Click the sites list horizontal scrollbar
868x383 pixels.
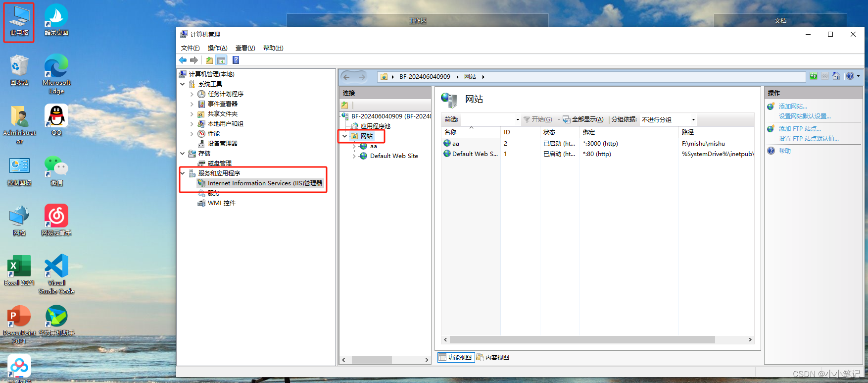(597, 340)
